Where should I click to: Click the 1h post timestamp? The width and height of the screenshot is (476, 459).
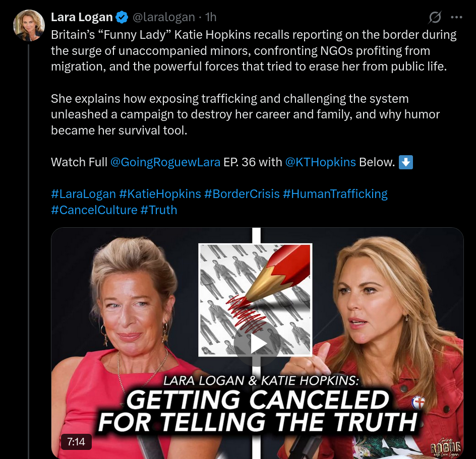point(211,17)
